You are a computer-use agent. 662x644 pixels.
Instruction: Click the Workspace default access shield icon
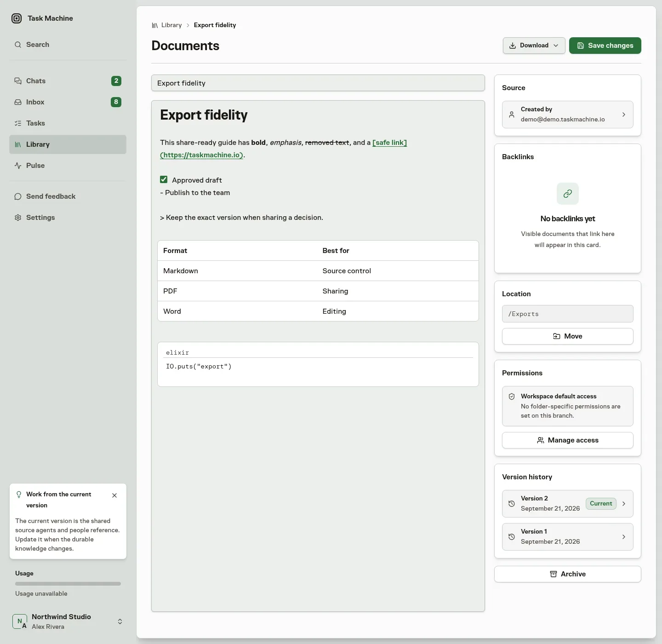pos(512,397)
